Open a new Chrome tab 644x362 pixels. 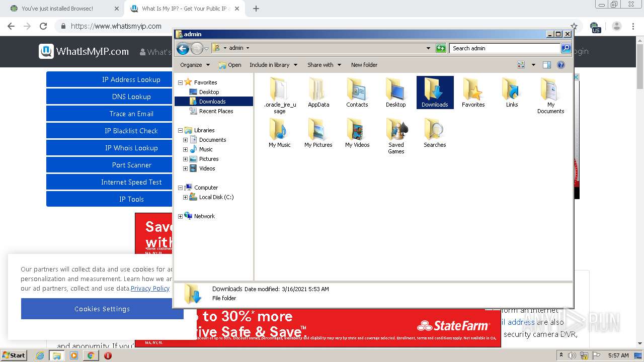tap(256, 9)
